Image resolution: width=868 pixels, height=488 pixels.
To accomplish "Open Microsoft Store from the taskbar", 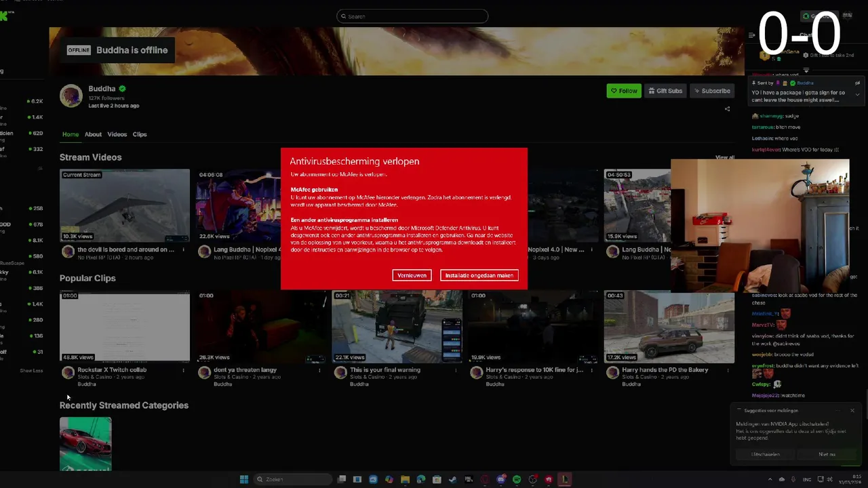I will coord(437,479).
